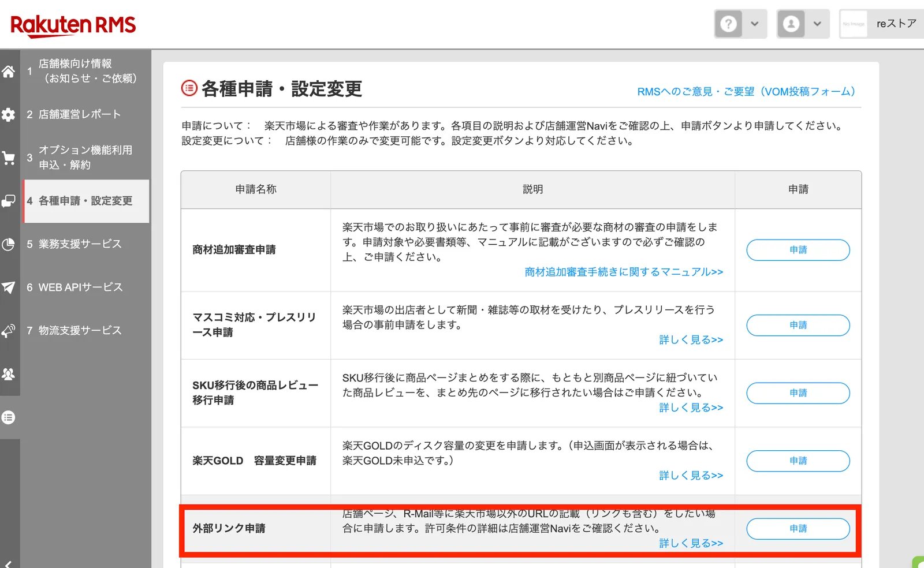Click the paper plane icon in sidebar
Viewport: 924px width, 568px height.
pos(8,287)
